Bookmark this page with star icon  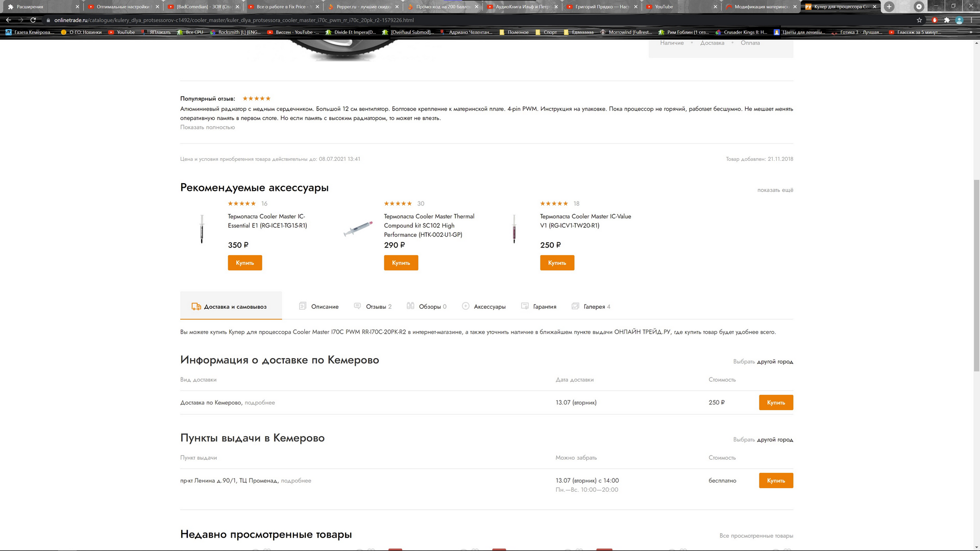pos(919,20)
